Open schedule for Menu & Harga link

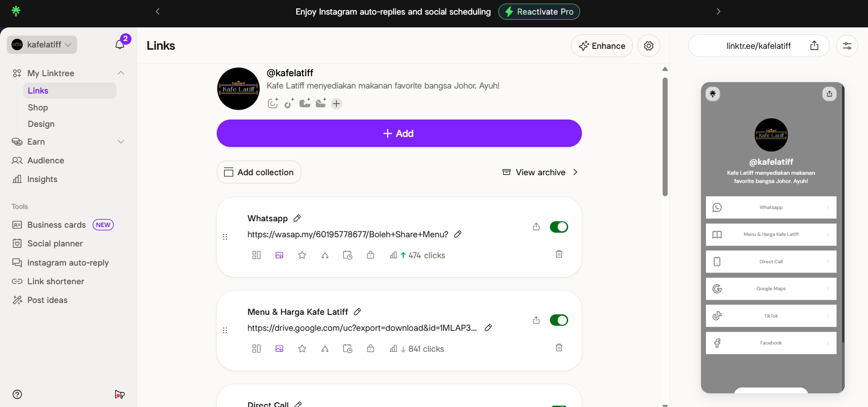point(348,349)
